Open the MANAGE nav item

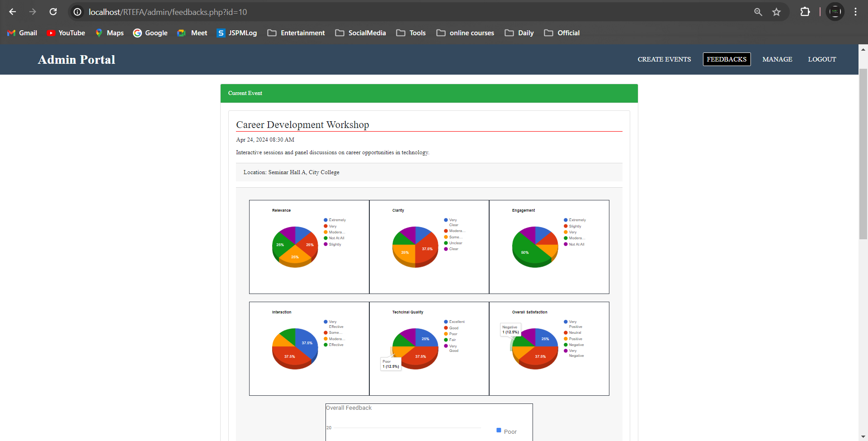click(x=777, y=59)
